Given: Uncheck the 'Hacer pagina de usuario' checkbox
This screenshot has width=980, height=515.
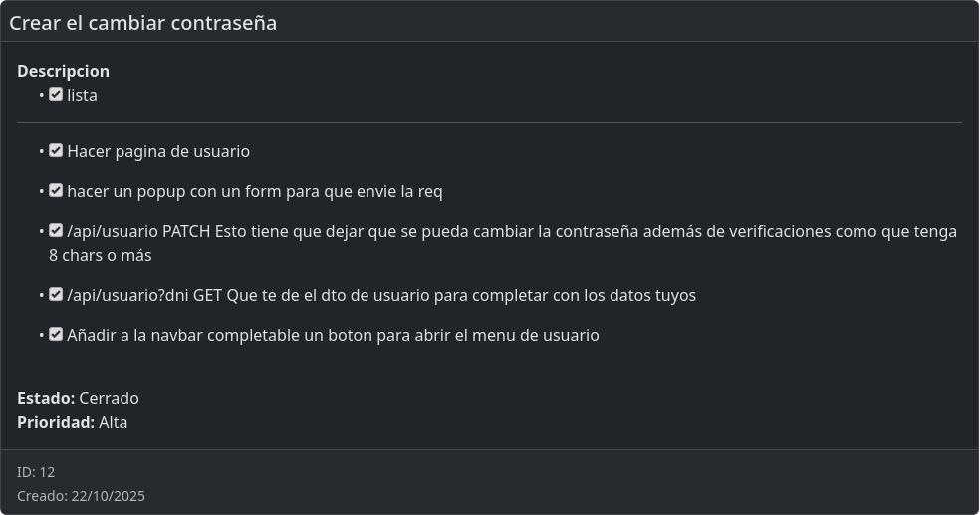Looking at the screenshot, I should 56,151.
